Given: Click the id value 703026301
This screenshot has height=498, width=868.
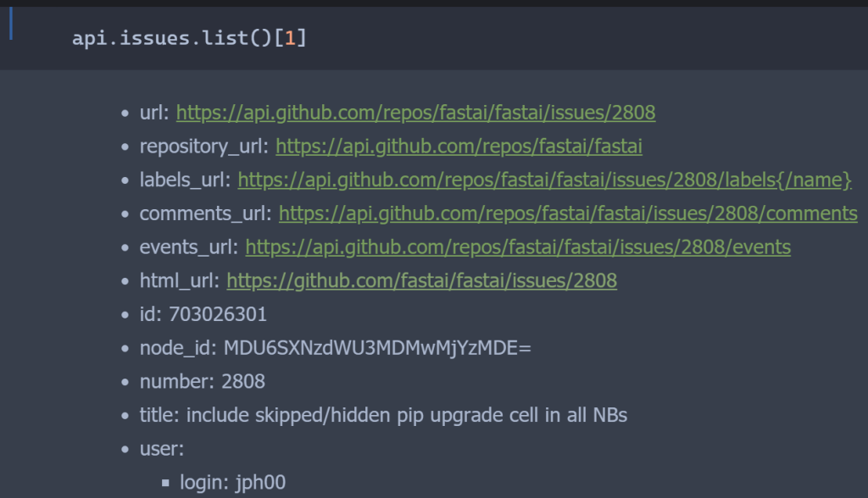Looking at the screenshot, I should click(x=218, y=314).
